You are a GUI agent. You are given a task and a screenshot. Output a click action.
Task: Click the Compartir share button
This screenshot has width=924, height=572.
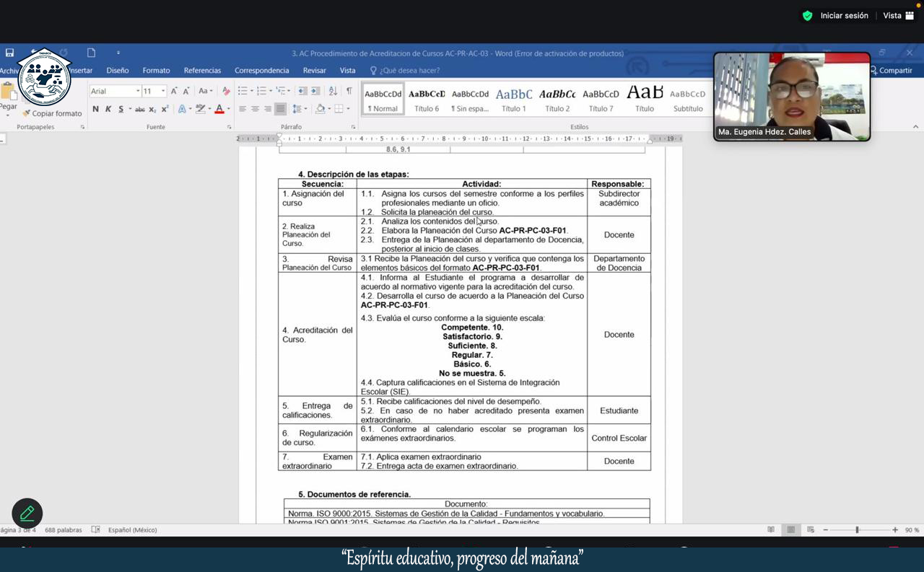tap(892, 71)
